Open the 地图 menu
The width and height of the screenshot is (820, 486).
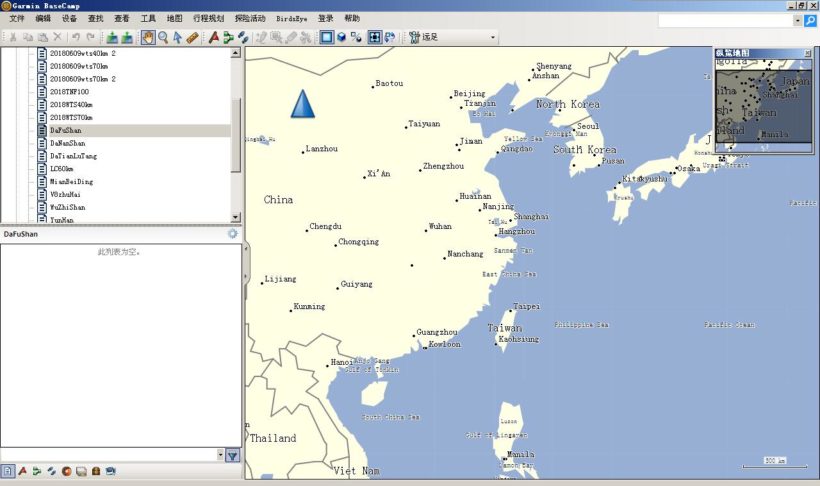174,18
